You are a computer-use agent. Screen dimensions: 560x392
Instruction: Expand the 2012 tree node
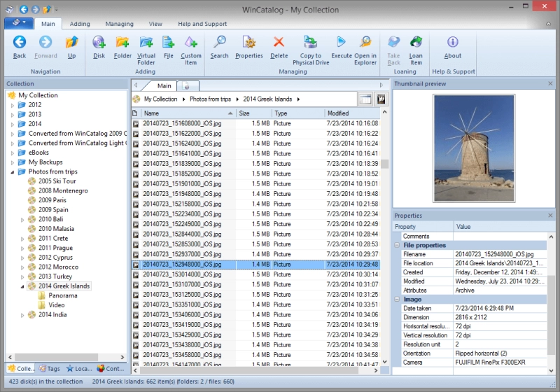click(x=13, y=105)
